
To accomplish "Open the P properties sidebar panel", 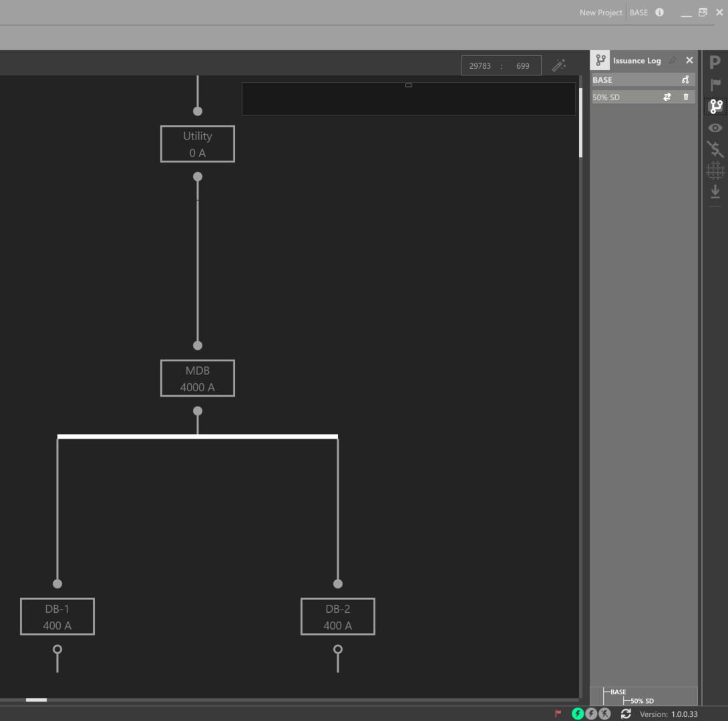I will [x=715, y=62].
